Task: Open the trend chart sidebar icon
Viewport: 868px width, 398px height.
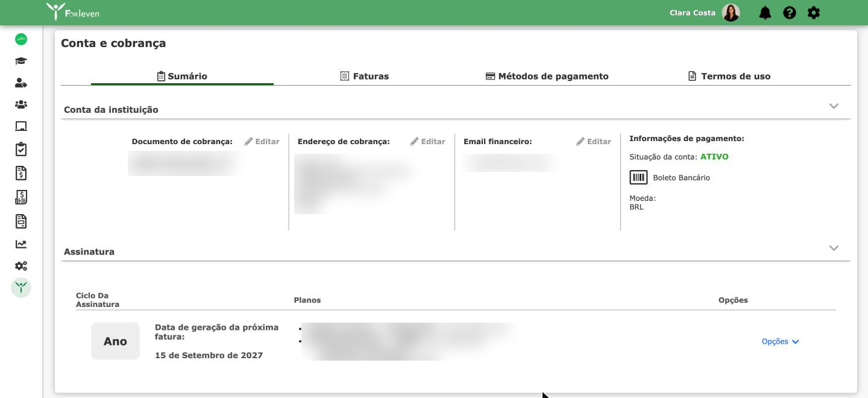Action: [x=21, y=244]
